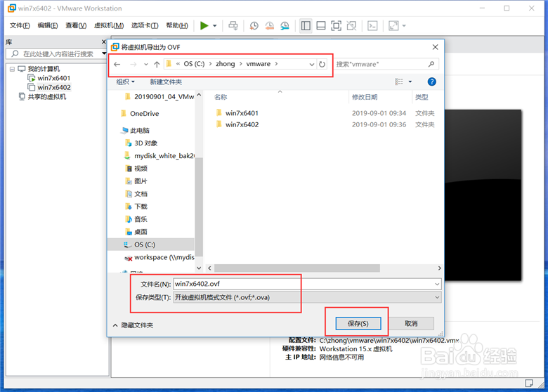
Task: Click the 取消 button
Action: pyautogui.click(x=411, y=324)
